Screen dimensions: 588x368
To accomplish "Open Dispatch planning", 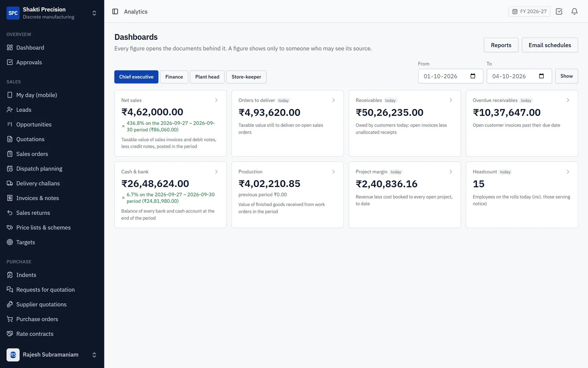I will click(x=52, y=169).
